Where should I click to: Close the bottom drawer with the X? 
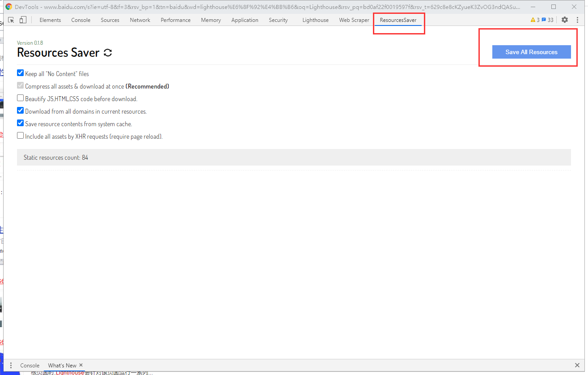tap(577, 365)
